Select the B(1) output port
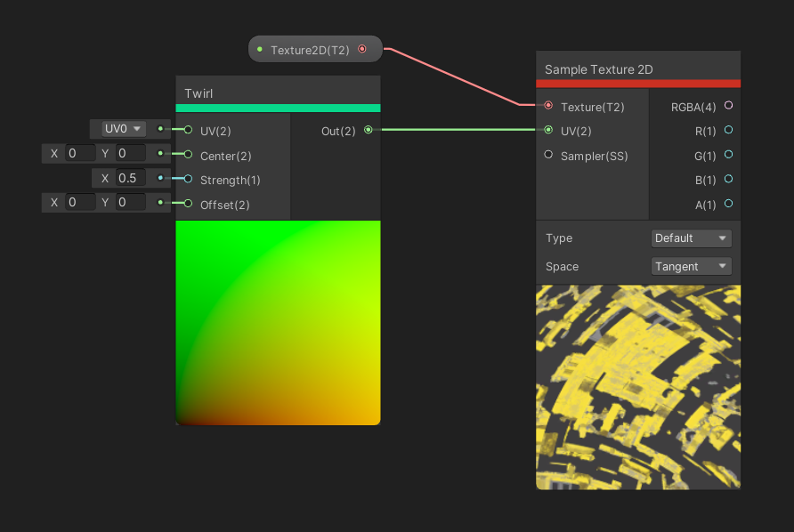This screenshot has height=532, width=794. click(x=728, y=179)
